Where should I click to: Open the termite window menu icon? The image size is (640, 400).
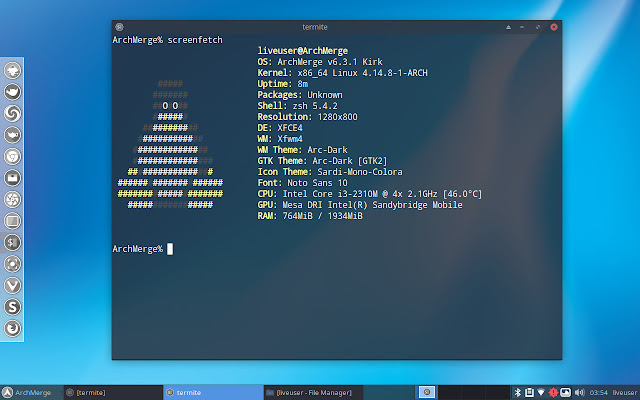tap(119, 27)
